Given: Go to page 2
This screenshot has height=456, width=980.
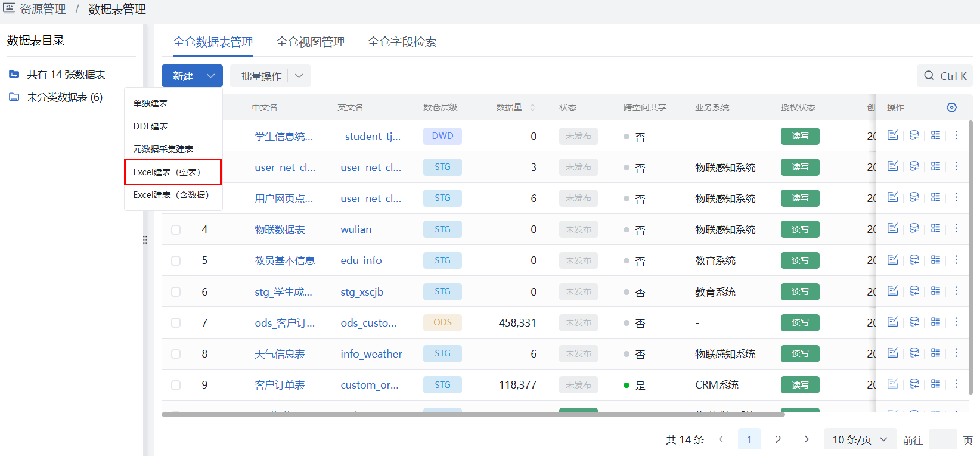Looking at the screenshot, I should [x=778, y=439].
